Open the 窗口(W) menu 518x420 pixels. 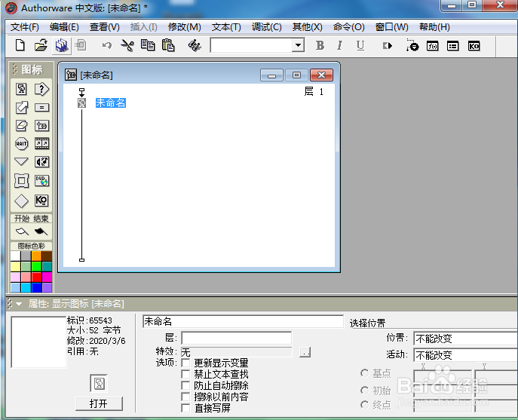point(392,27)
